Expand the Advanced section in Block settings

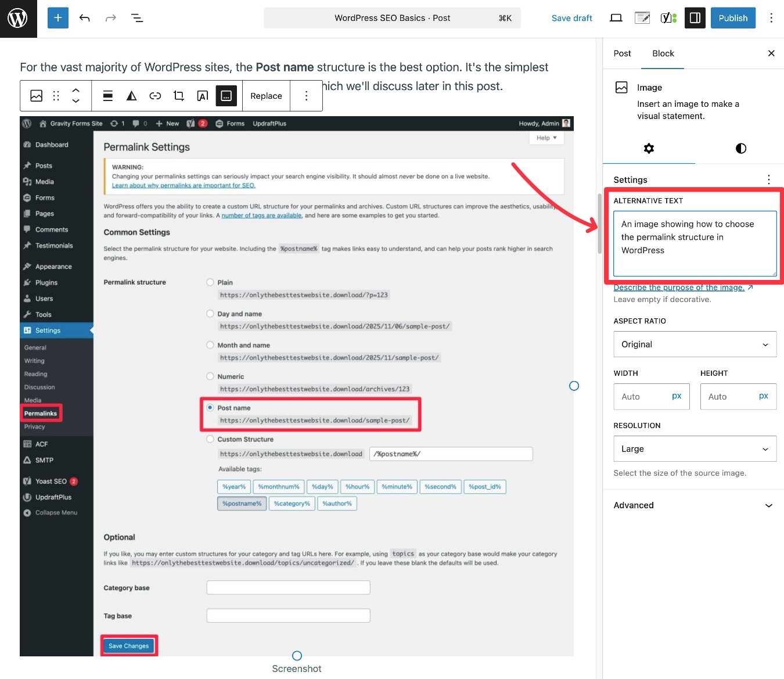click(x=695, y=505)
